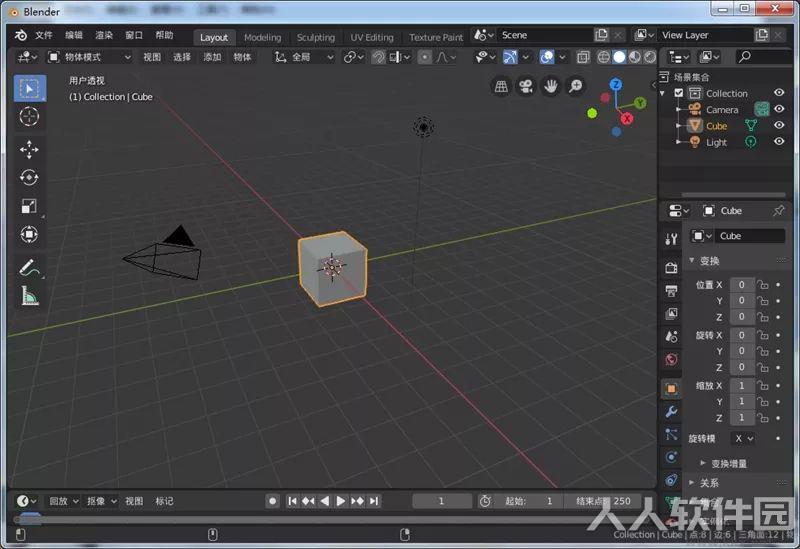800x549 pixels.
Task: Open the Object Constraints tab
Action: coord(671,480)
